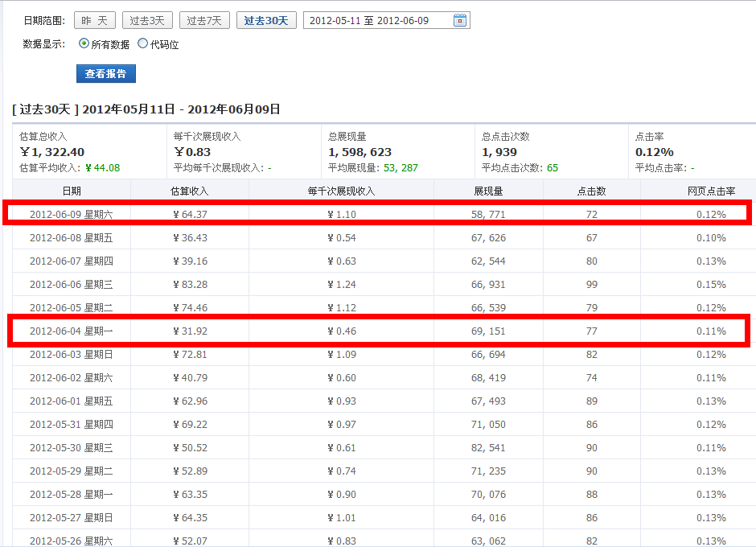Choose the 过去3天 date range
This screenshot has height=547, width=756.
click(x=147, y=20)
